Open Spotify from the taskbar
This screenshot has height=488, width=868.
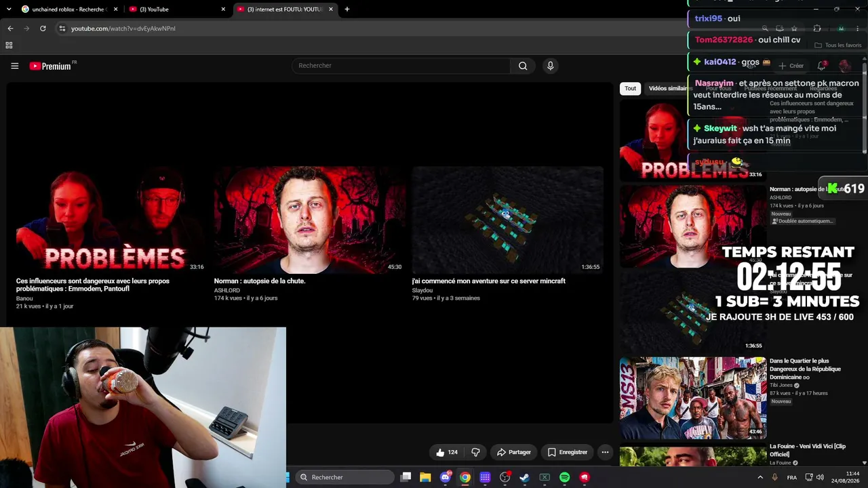[x=564, y=477]
